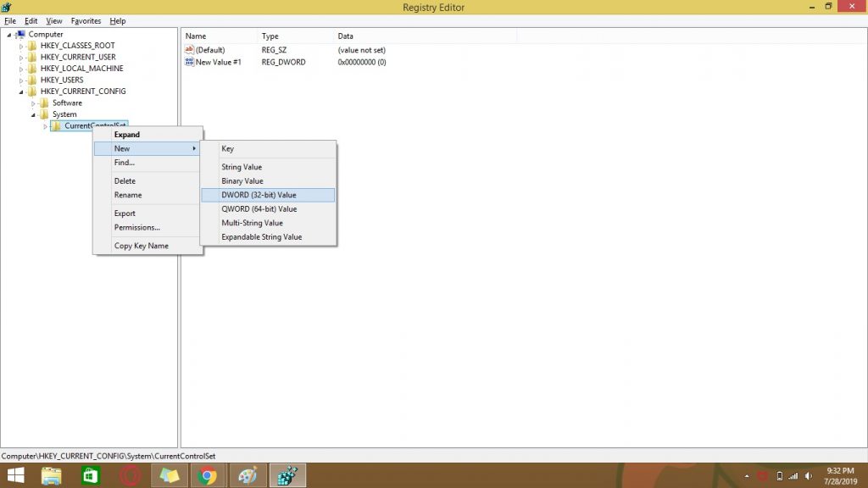The image size is (868, 488).
Task: Click the Computer icon in tree
Action: pos(21,34)
